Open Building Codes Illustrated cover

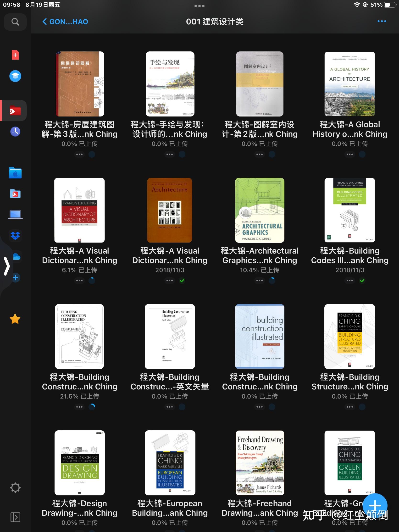pos(350,210)
